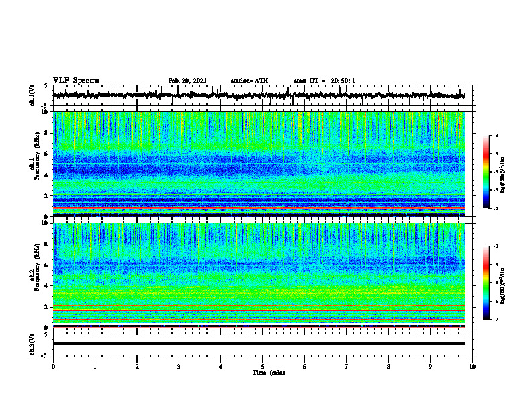Screen dimensions: 532x411
Task: Click the ch.3 flat black signal band
Action: click(x=259, y=344)
